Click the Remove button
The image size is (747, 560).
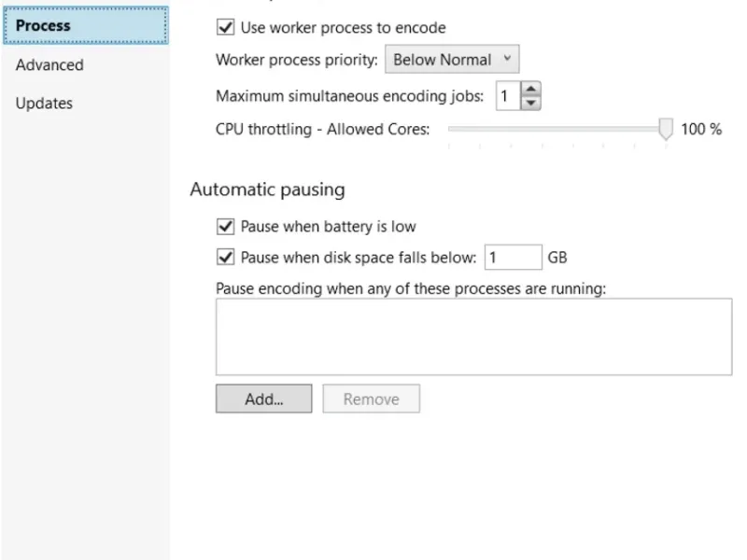point(371,399)
